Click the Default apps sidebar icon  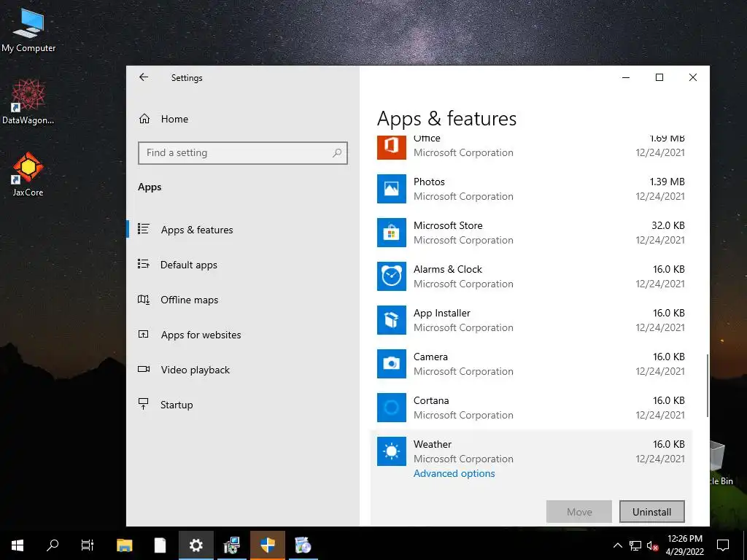144,264
